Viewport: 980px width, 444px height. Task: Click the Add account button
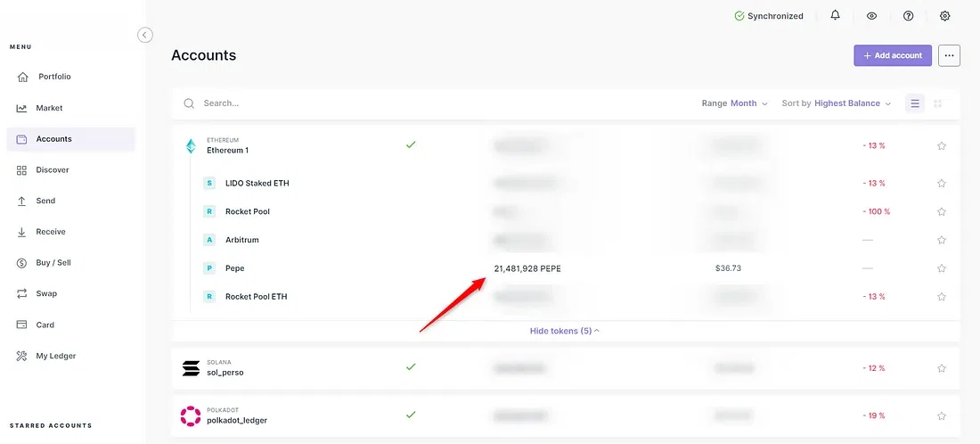click(x=893, y=55)
